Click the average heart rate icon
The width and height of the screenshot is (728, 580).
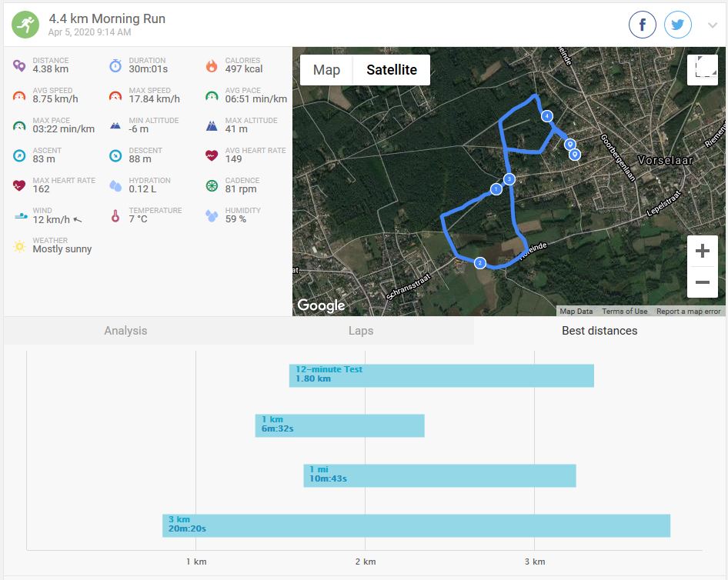tap(212, 155)
